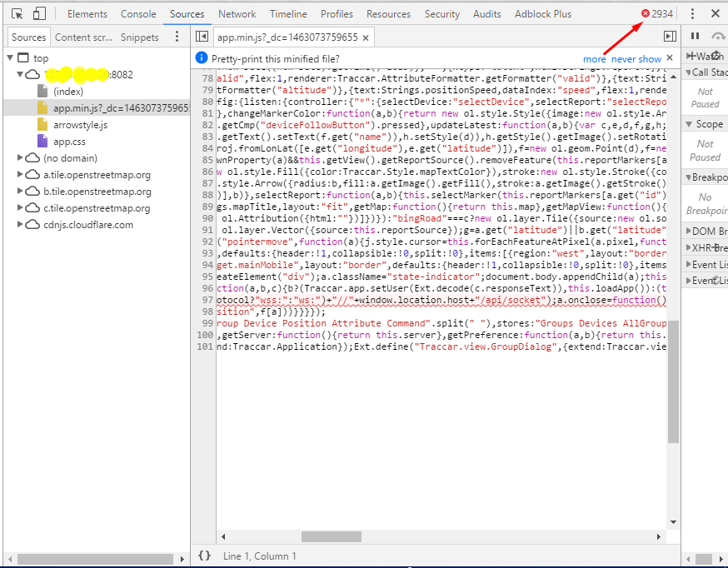Open the Adblock Plus tab
The width and height of the screenshot is (728, 568).
[x=543, y=14]
